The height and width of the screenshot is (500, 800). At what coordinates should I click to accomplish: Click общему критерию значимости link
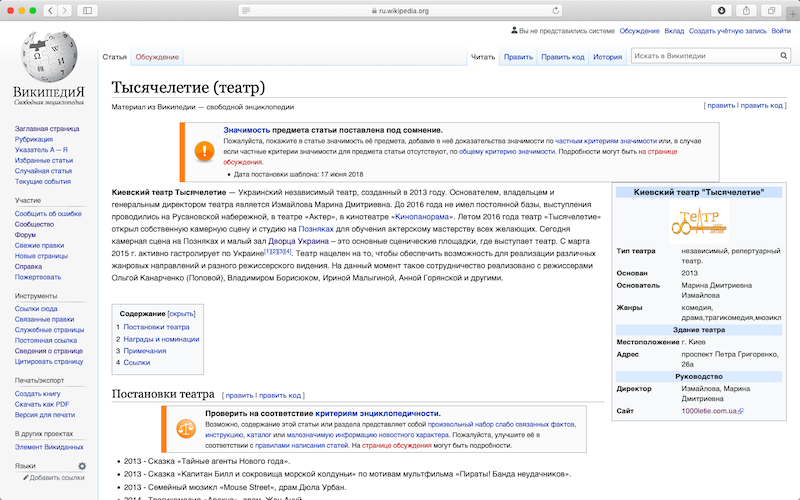tap(507, 152)
